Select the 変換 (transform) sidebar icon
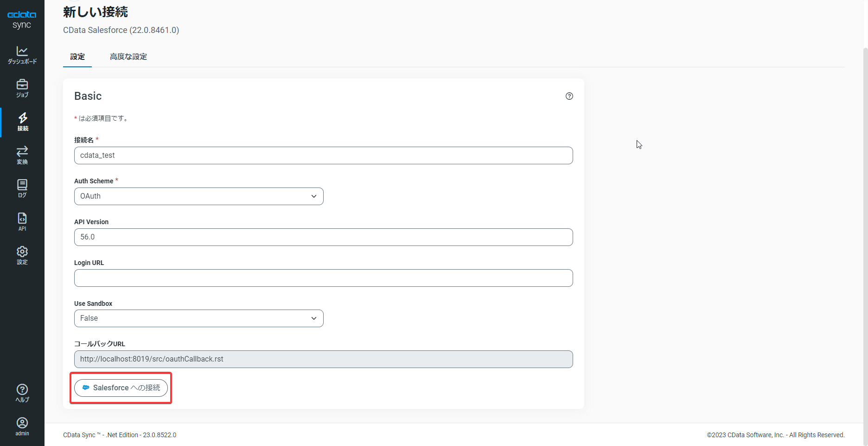868x446 pixels. pos(22,155)
